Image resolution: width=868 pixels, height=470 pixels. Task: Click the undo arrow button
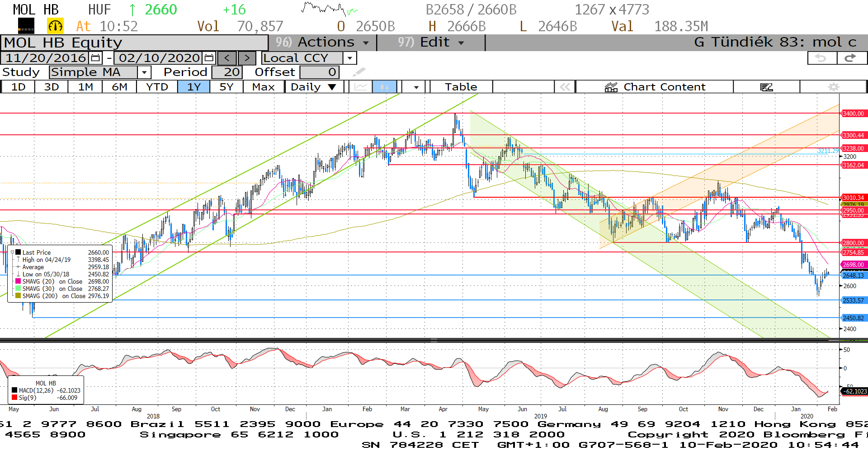click(821, 58)
